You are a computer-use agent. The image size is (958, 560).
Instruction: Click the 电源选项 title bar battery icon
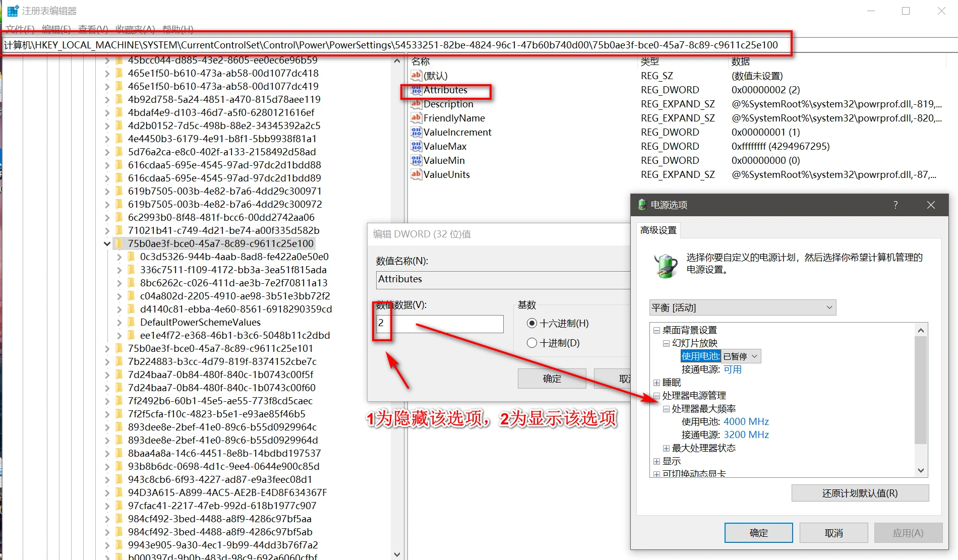pyautogui.click(x=642, y=205)
